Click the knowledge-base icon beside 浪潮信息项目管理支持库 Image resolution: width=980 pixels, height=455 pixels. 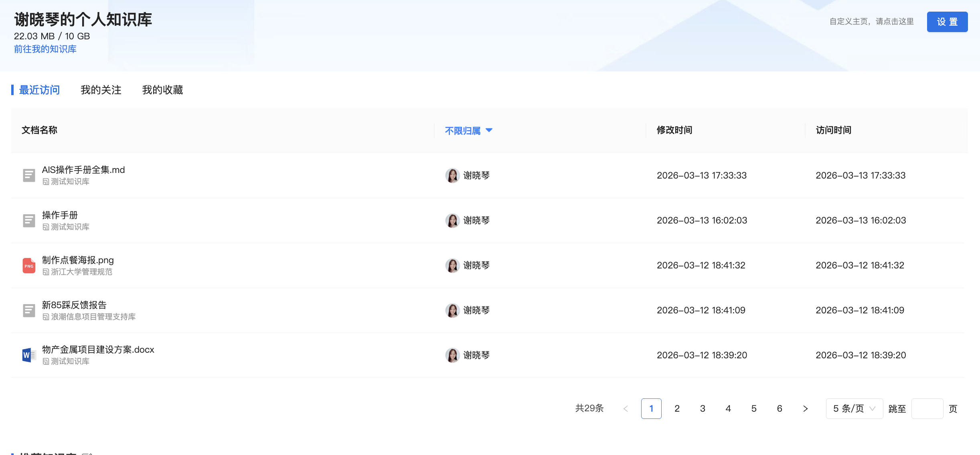tap(46, 317)
